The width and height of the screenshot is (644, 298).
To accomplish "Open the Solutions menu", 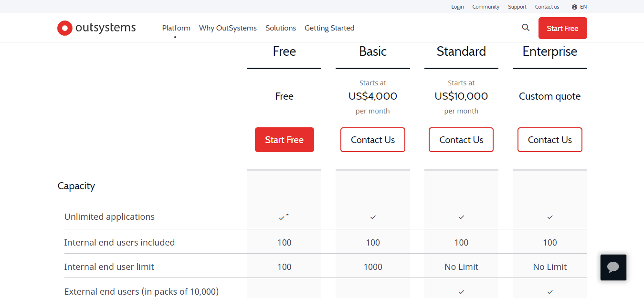I will [281, 28].
